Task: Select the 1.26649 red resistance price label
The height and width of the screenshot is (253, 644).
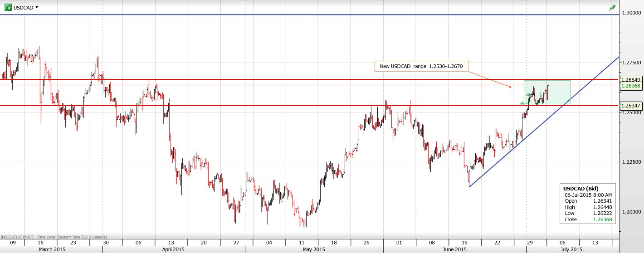Action: click(631, 79)
